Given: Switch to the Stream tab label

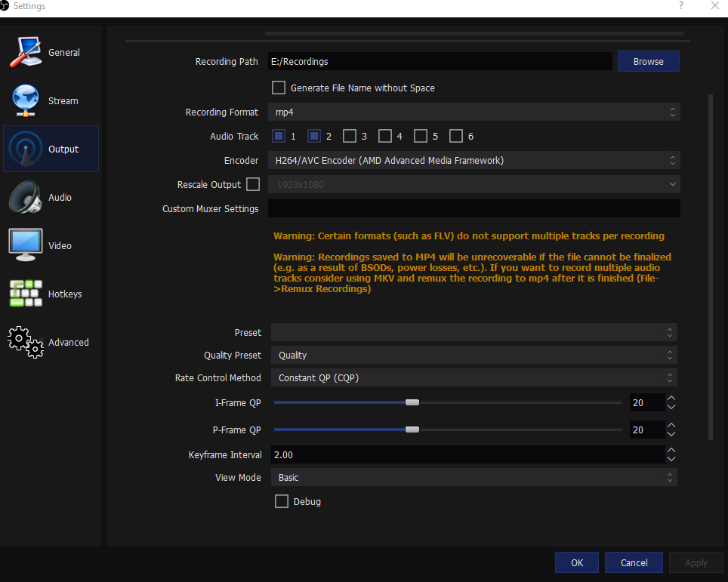Looking at the screenshot, I should tap(63, 100).
